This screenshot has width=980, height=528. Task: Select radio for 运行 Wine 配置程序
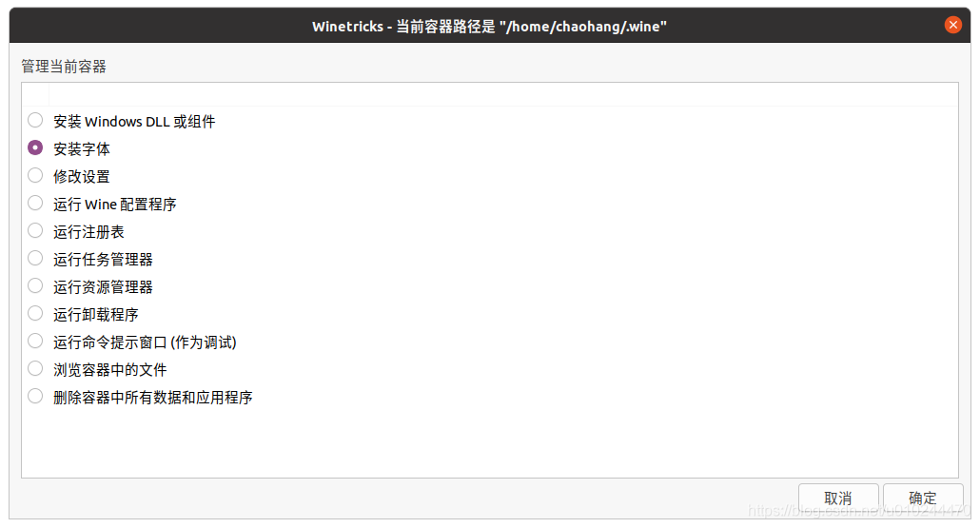(x=35, y=203)
